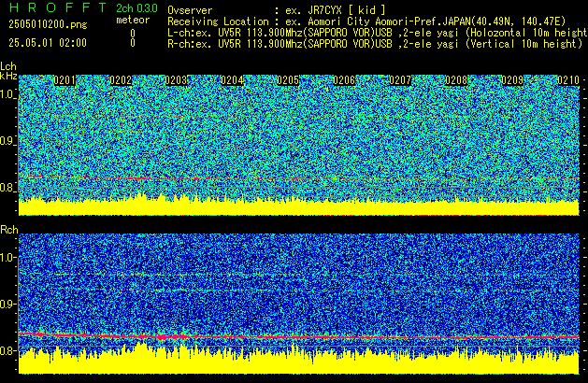
Task: Click the 0203 time marker
Action: click(176, 80)
